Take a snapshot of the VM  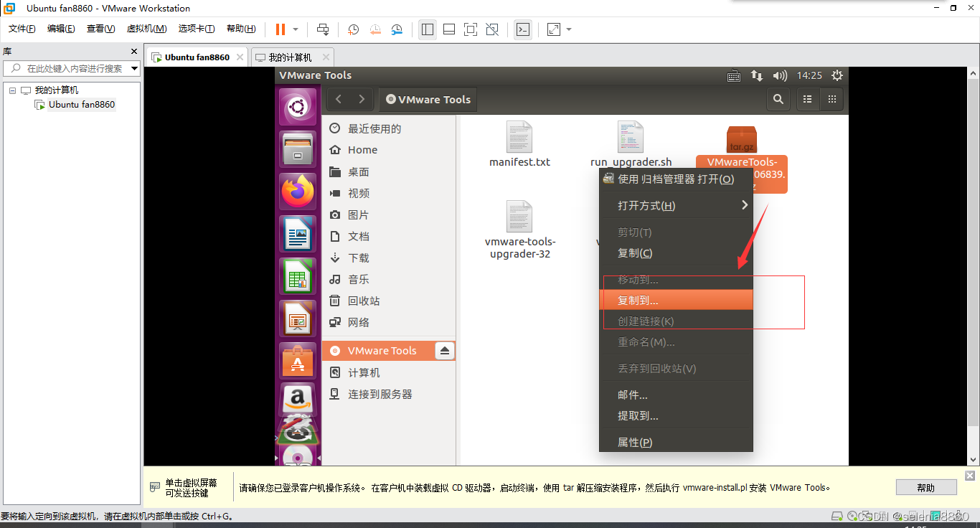pos(354,29)
